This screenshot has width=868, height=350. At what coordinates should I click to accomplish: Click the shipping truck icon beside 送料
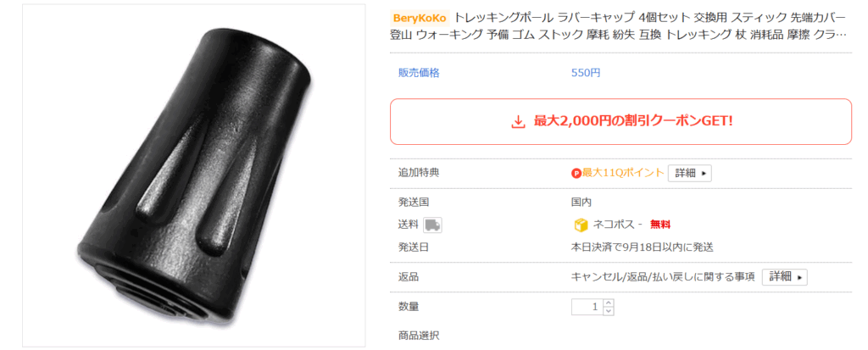pos(432,225)
